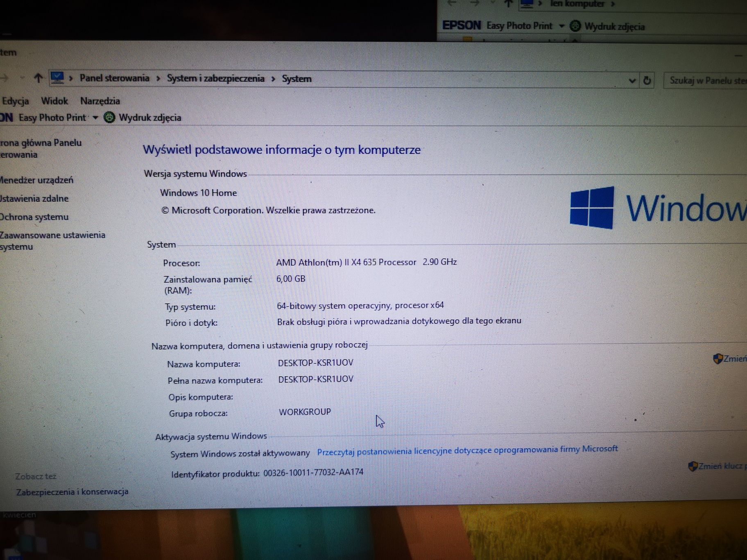Select DESKTOP-KSR1UOV beside Nazwa komputera
Screen dimensions: 747x560
(315, 363)
